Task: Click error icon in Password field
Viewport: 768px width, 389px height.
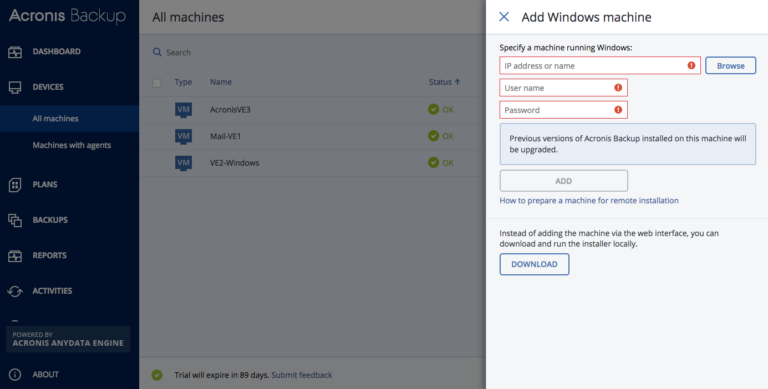Action: pyautogui.click(x=618, y=110)
